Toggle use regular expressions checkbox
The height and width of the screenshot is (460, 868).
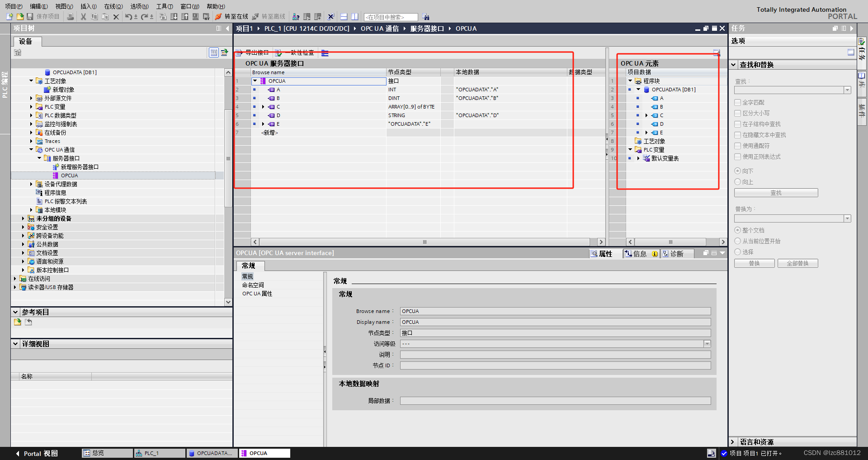point(738,157)
